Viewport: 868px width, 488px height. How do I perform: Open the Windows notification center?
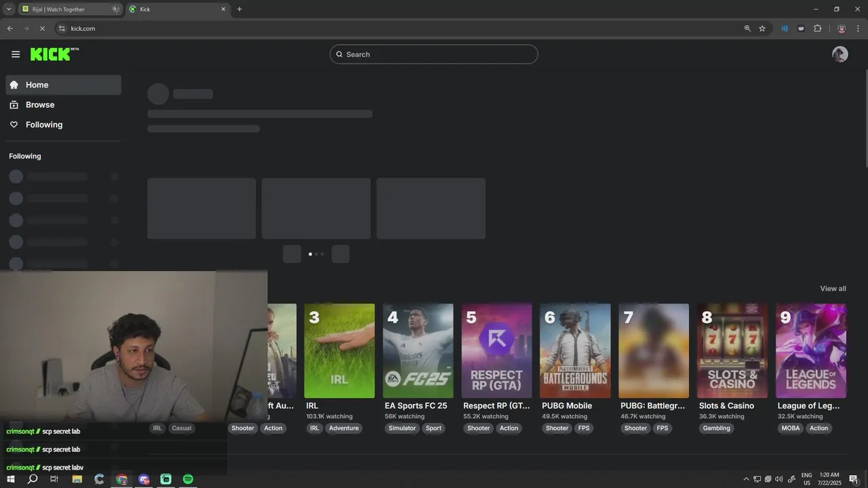854,479
